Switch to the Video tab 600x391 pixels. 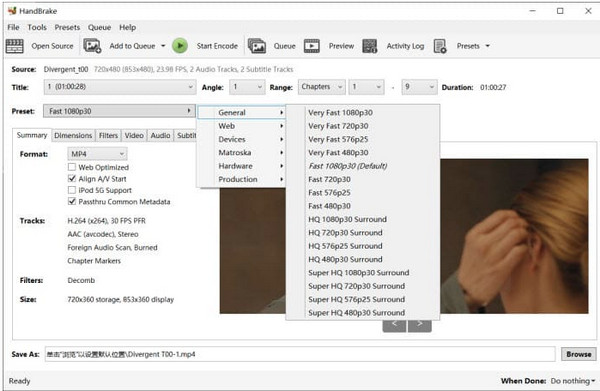coord(134,135)
